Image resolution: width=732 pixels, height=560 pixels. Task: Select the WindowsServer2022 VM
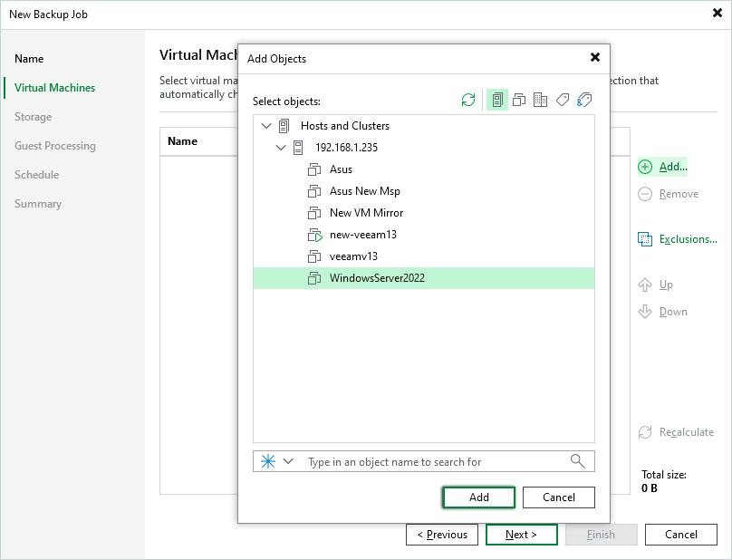click(376, 278)
